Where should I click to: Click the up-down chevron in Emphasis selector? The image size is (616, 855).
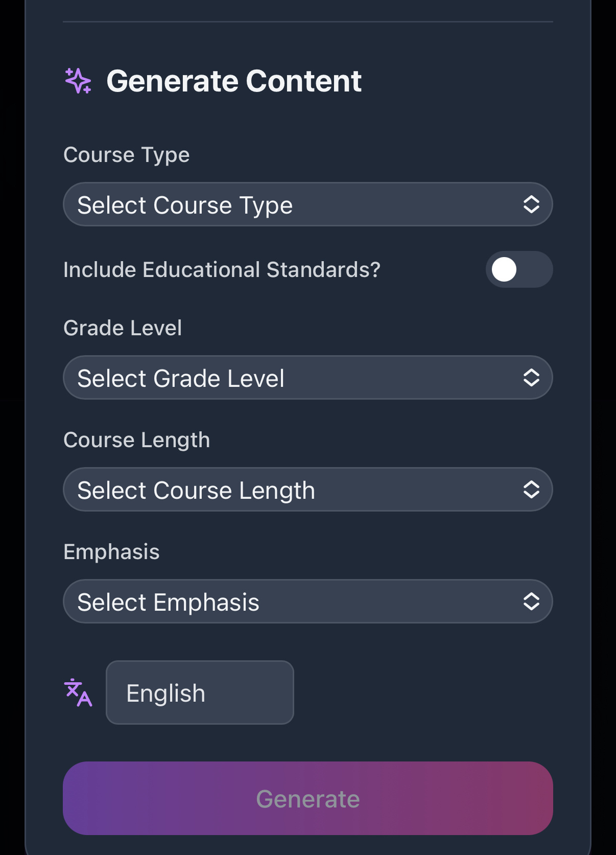point(531,602)
